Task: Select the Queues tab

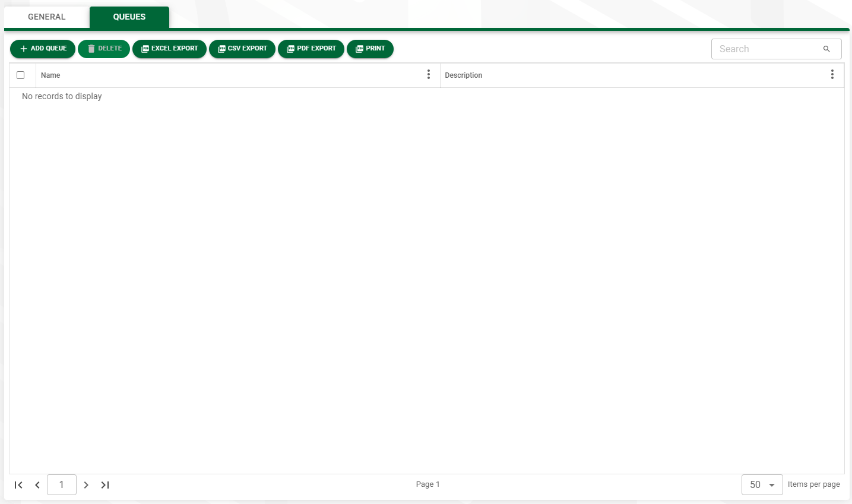Action: point(129,17)
